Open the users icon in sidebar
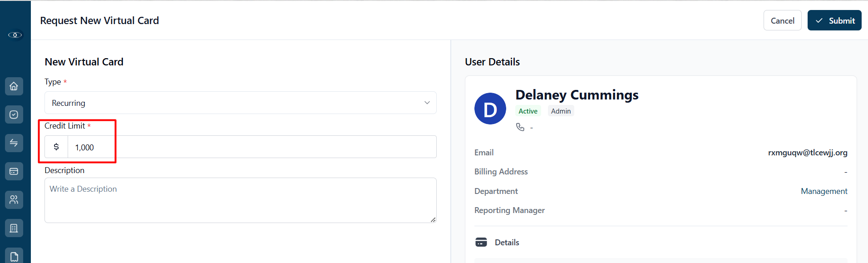Viewport: 868px width, 263px height. (x=14, y=200)
